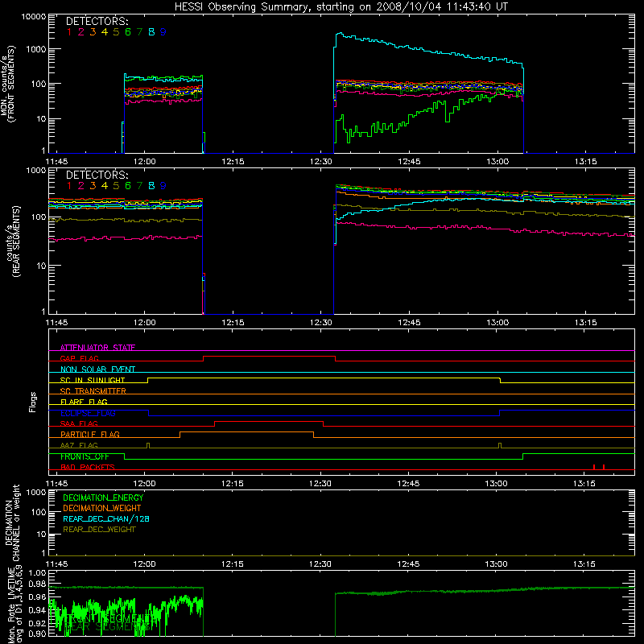Click raised PARTICLE_FLAG orange step segment
Image resolution: width=644 pixels, height=644 pixels.
[x=247, y=432]
